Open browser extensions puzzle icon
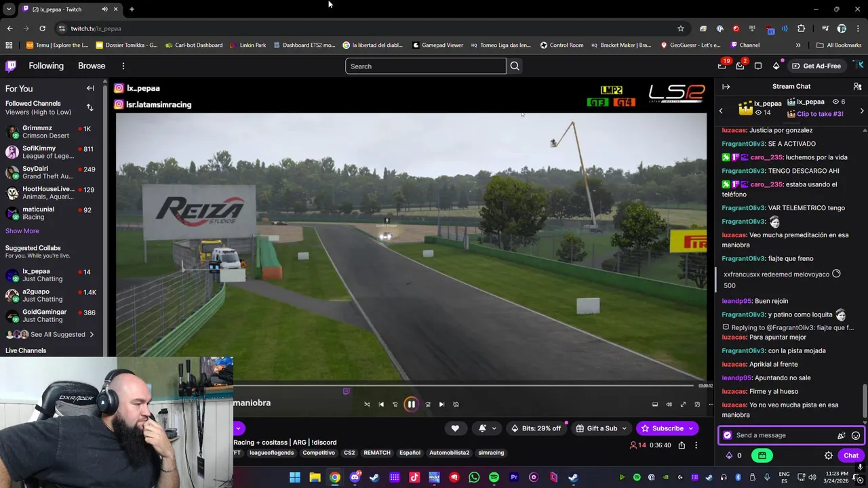Screen dimensions: 868x488 [x=802, y=28]
